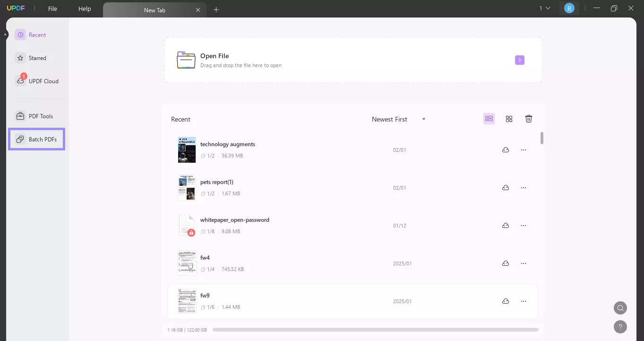Open pets report(1) thumbnail
The width and height of the screenshot is (644, 341).
187,188
